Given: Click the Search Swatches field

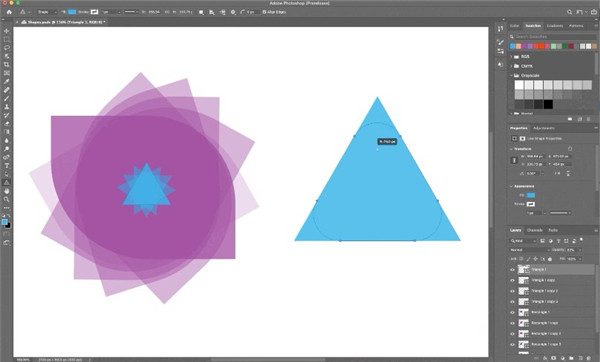Looking at the screenshot, I should (553, 37).
